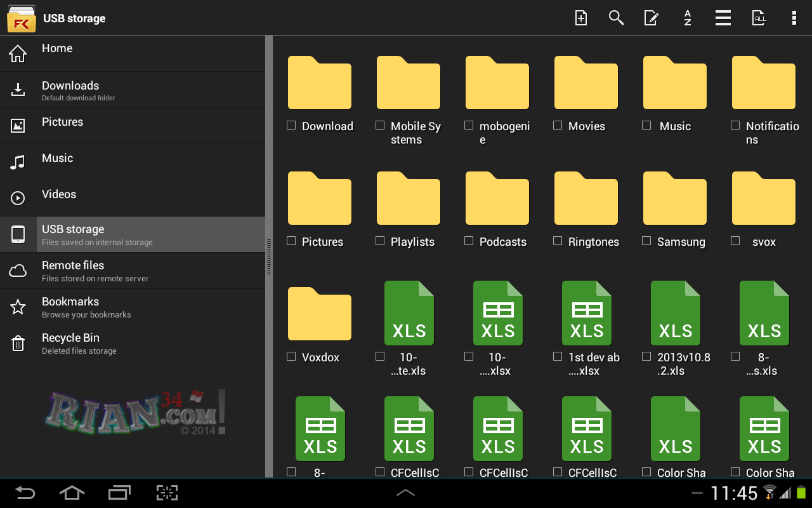Open the 1st dev ab....xlsx file
The image size is (812, 508).
586,313
